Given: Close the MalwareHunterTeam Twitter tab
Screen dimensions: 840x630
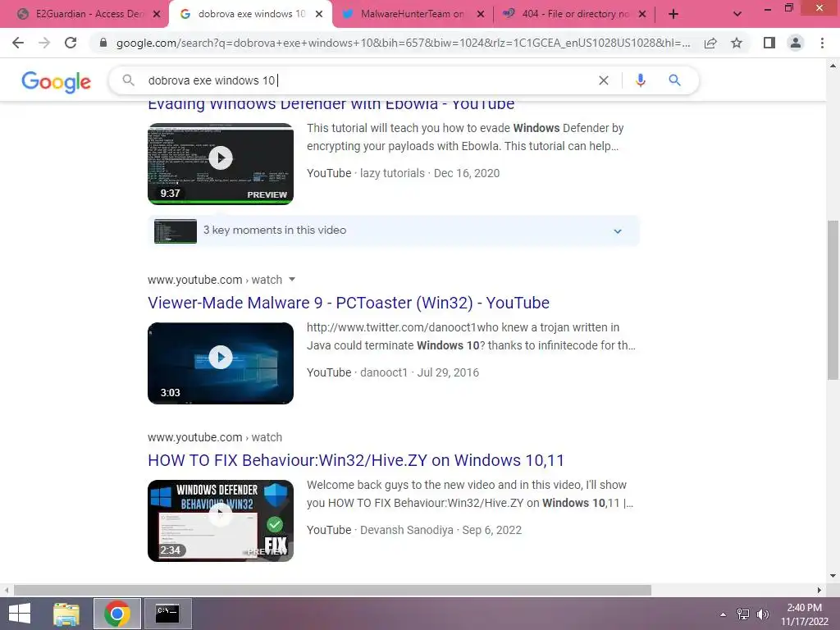Looking at the screenshot, I should point(481,14).
